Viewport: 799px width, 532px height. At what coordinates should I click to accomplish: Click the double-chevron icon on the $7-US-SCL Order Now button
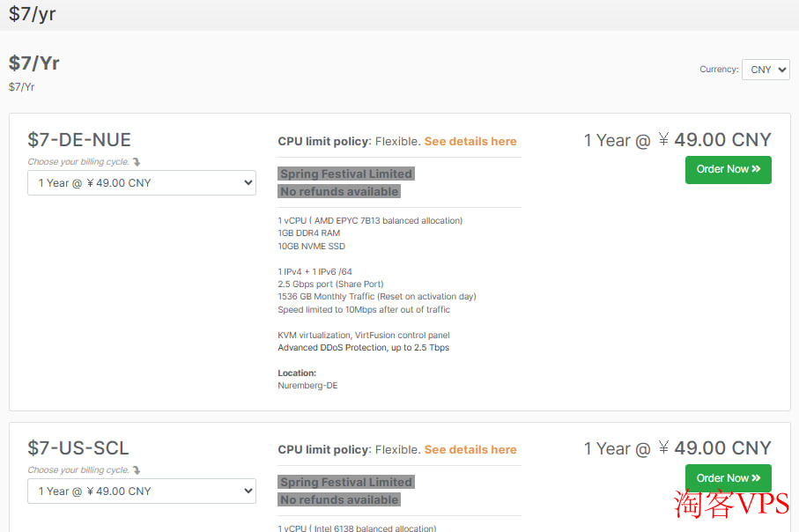tap(757, 478)
